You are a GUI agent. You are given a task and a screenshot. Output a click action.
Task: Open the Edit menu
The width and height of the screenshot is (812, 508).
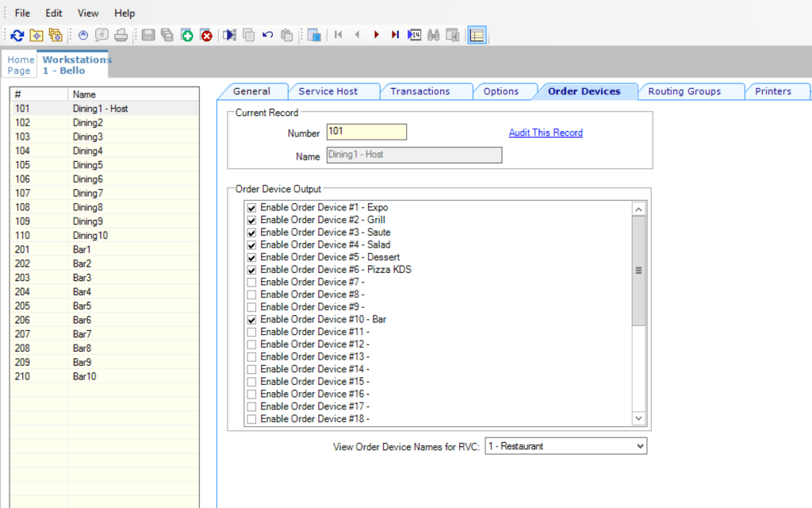coord(53,13)
